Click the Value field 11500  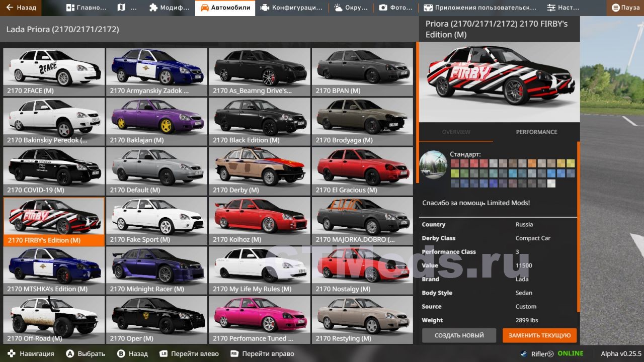(524, 265)
